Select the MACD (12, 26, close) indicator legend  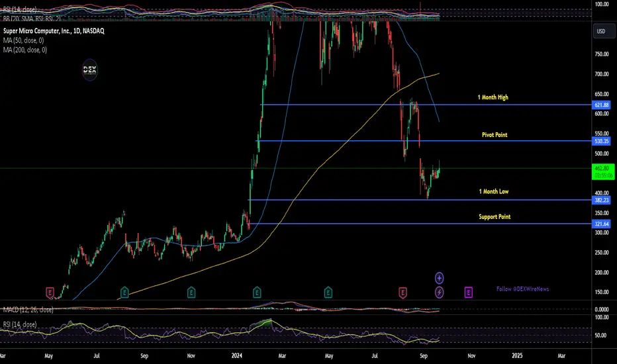click(x=28, y=310)
